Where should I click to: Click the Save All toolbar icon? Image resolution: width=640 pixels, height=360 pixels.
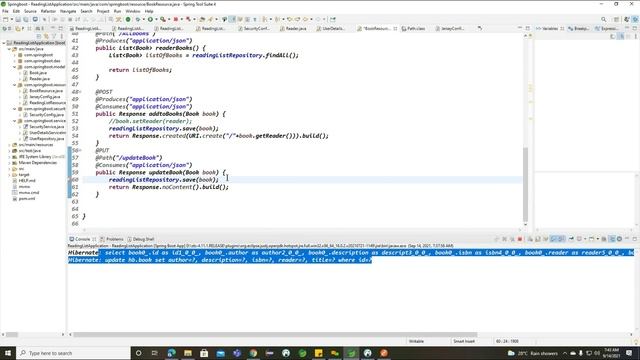point(26,19)
